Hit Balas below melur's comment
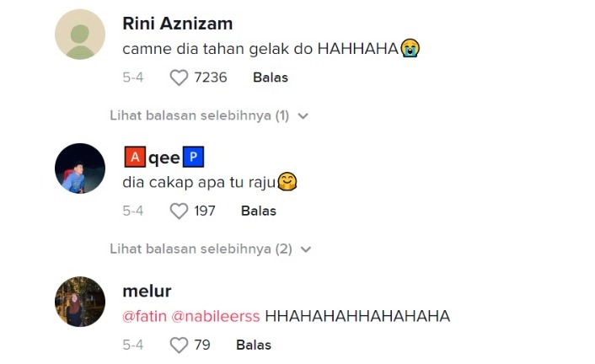 (x=254, y=345)
